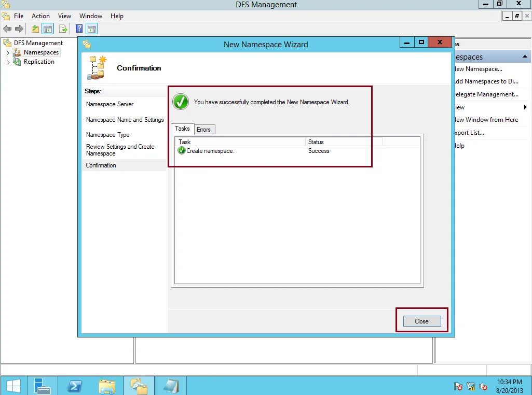Click the green success checkmark icon
The width and height of the screenshot is (532, 395).
(x=181, y=102)
